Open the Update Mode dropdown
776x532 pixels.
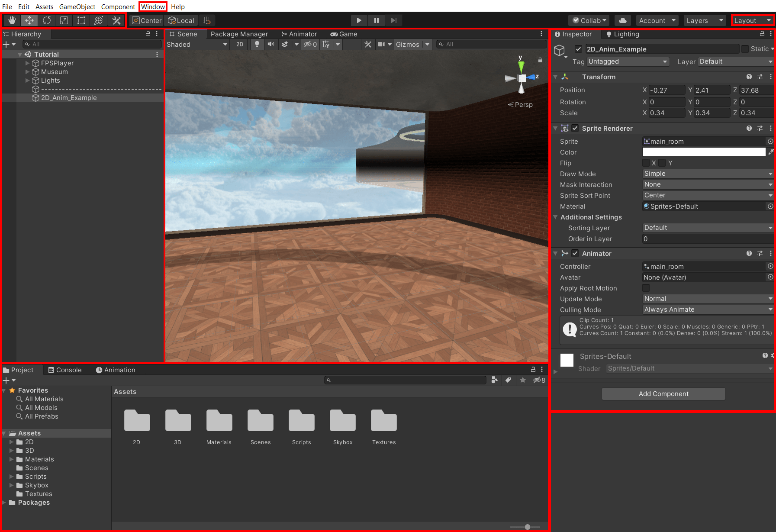pos(707,299)
